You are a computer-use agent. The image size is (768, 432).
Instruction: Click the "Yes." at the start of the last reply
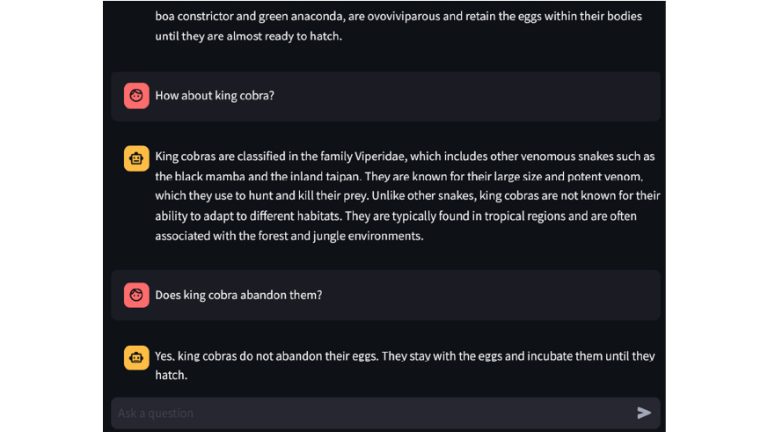click(165, 356)
